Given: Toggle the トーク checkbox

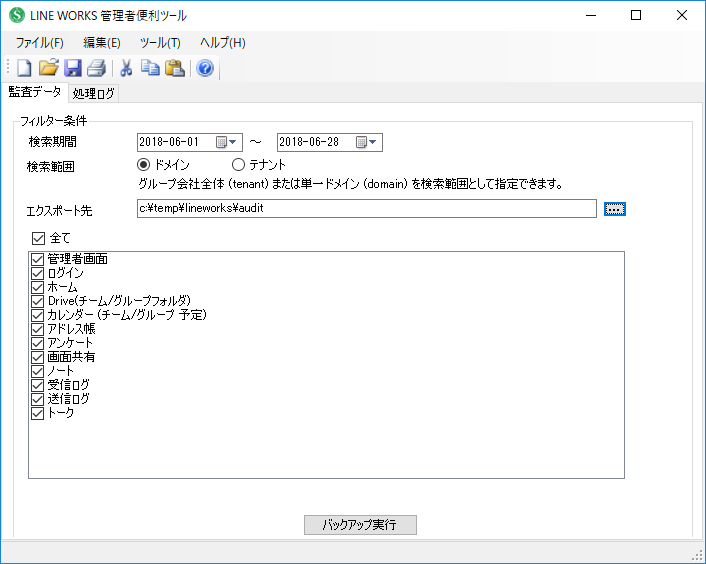Looking at the screenshot, I should pyautogui.click(x=37, y=413).
